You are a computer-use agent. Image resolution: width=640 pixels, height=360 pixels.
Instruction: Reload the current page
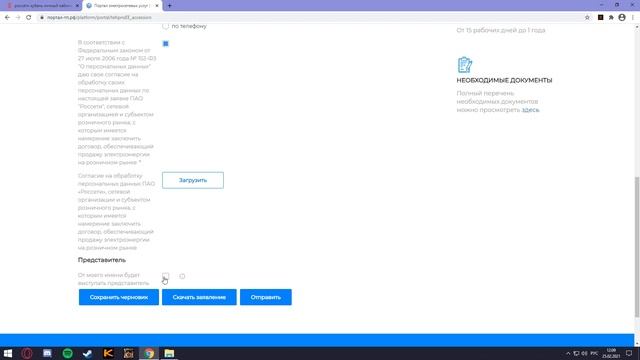[29, 18]
